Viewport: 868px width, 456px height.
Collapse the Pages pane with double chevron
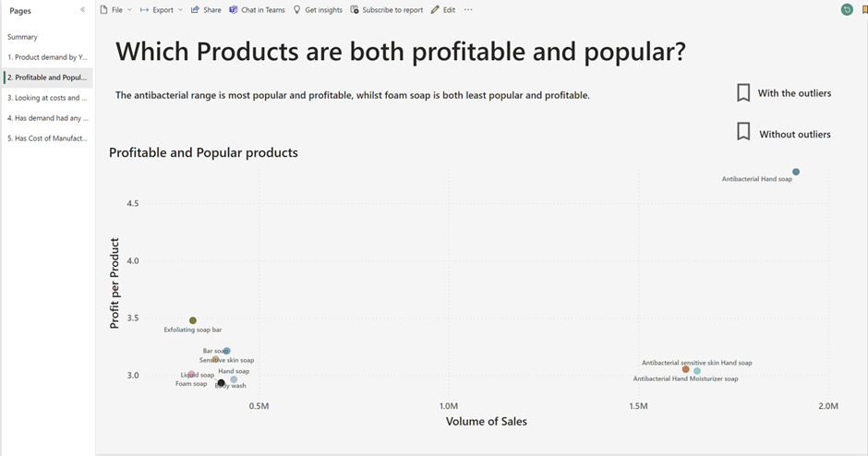82,10
